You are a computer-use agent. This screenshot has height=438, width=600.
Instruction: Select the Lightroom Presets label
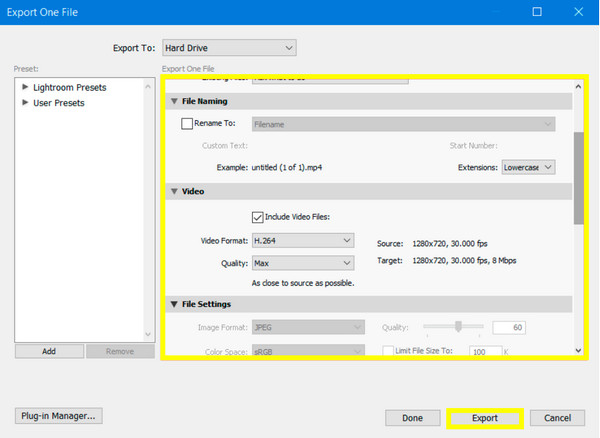point(70,88)
